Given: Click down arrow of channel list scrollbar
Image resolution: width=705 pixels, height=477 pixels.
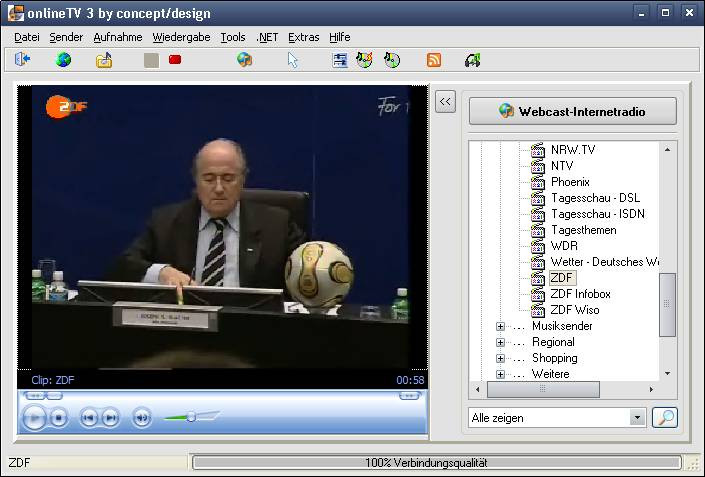Looking at the screenshot, I should [667, 374].
